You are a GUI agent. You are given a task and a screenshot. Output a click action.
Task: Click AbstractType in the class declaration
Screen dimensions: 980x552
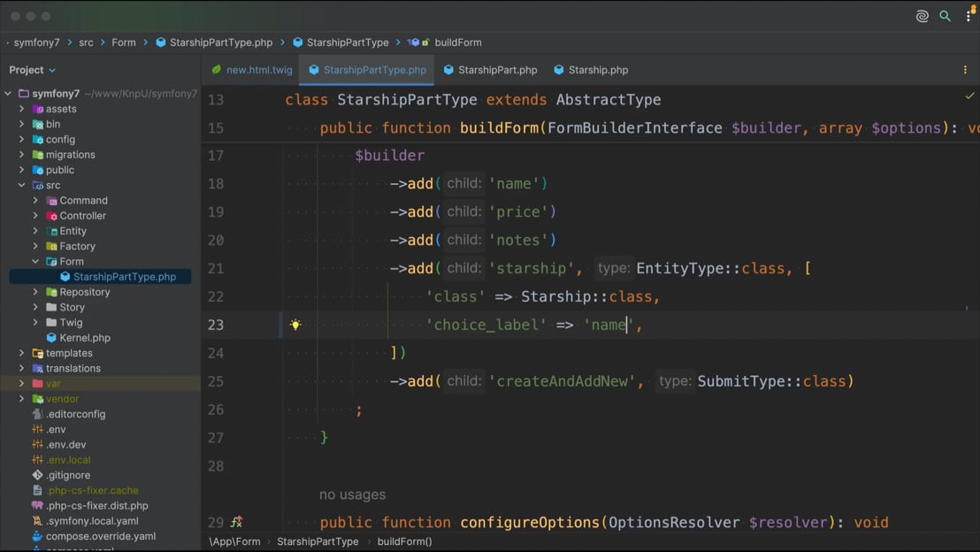click(x=609, y=99)
